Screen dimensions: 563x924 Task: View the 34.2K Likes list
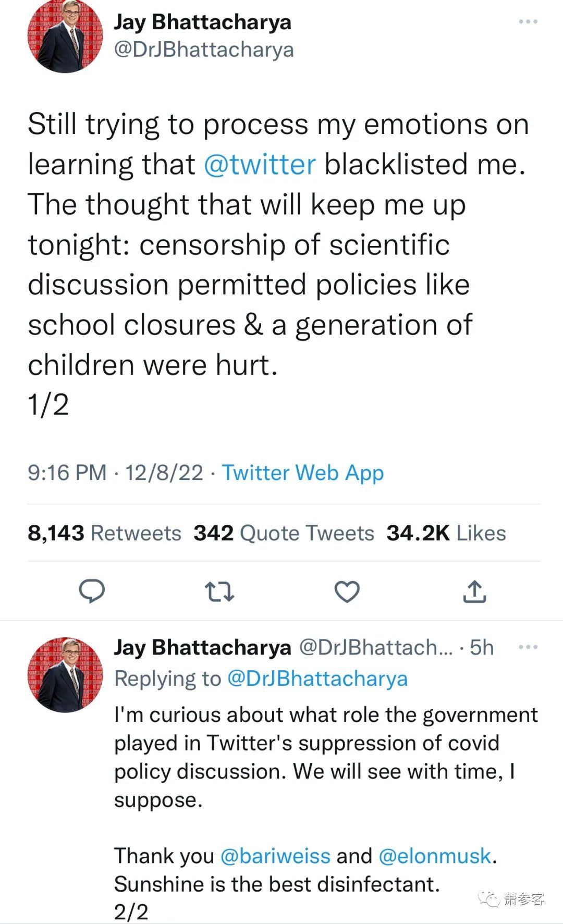tap(446, 533)
